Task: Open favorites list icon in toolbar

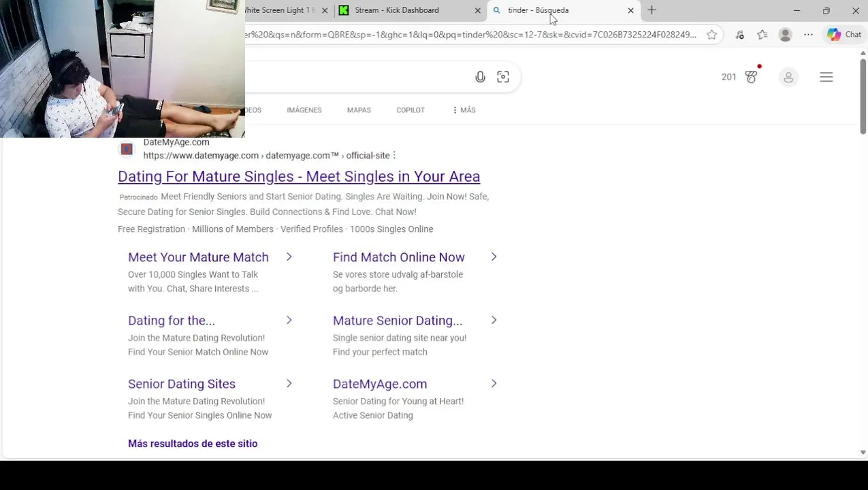Action: (762, 35)
